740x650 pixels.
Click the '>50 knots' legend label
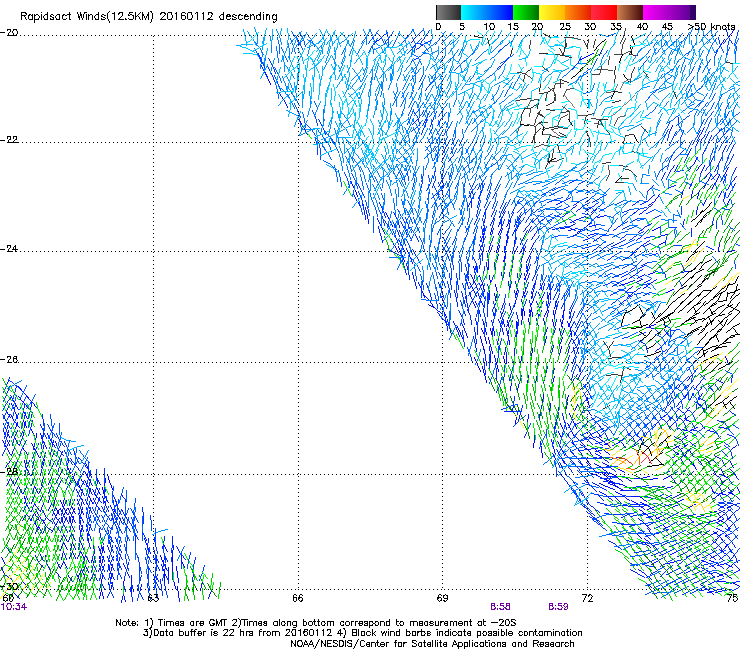pyautogui.click(x=711, y=27)
